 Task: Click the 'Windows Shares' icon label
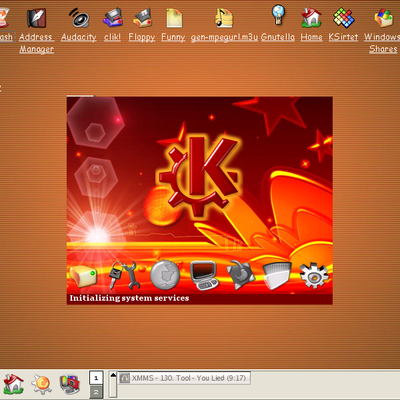(x=382, y=43)
